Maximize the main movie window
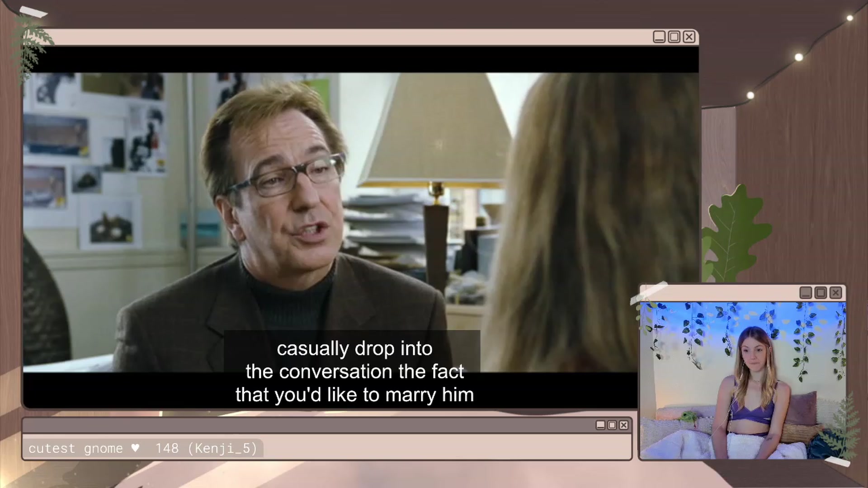Screen dimensions: 868x488 674,37
